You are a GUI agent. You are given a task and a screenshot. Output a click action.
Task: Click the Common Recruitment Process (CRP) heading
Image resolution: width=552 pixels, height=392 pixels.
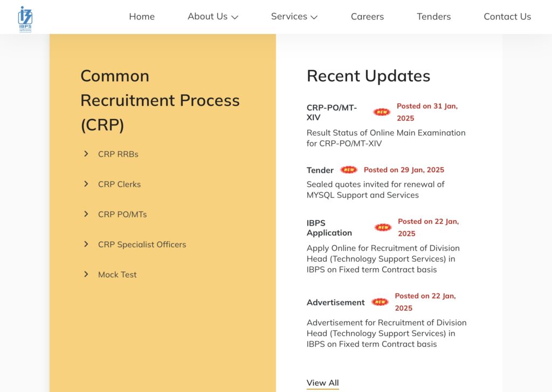(160, 100)
